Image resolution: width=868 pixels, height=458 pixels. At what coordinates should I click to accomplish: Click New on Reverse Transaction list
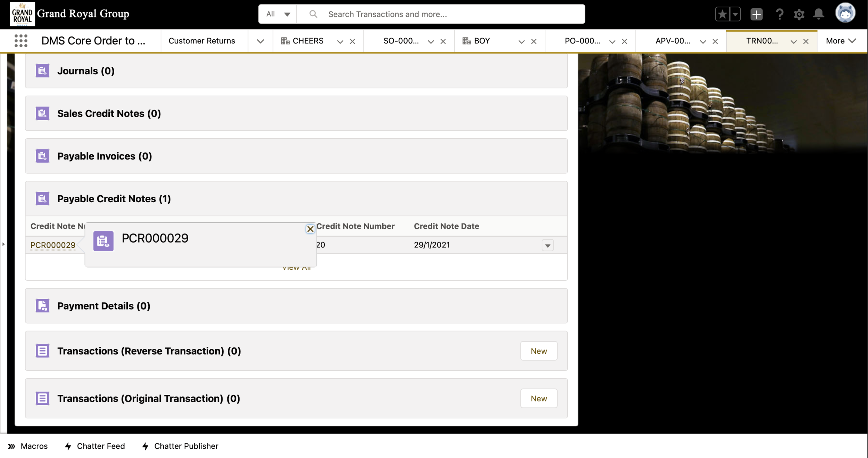coord(539,351)
